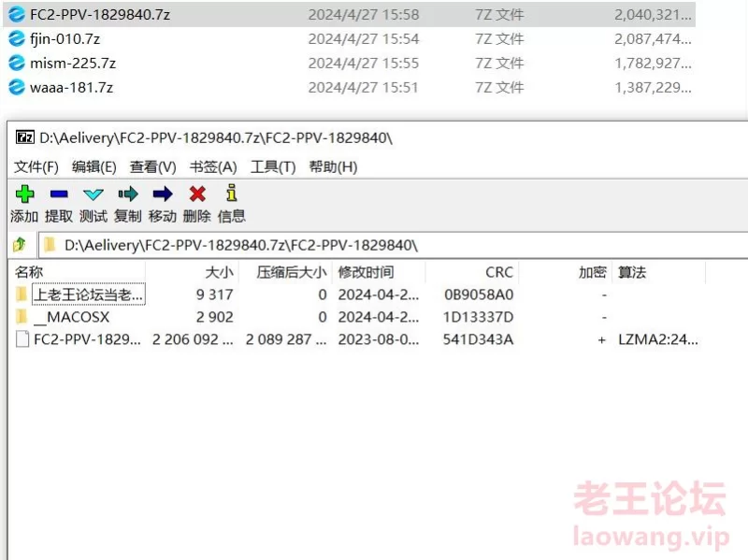
Task: Sort by the 压缩后大小 column header
Action: pyautogui.click(x=292, y=272)
